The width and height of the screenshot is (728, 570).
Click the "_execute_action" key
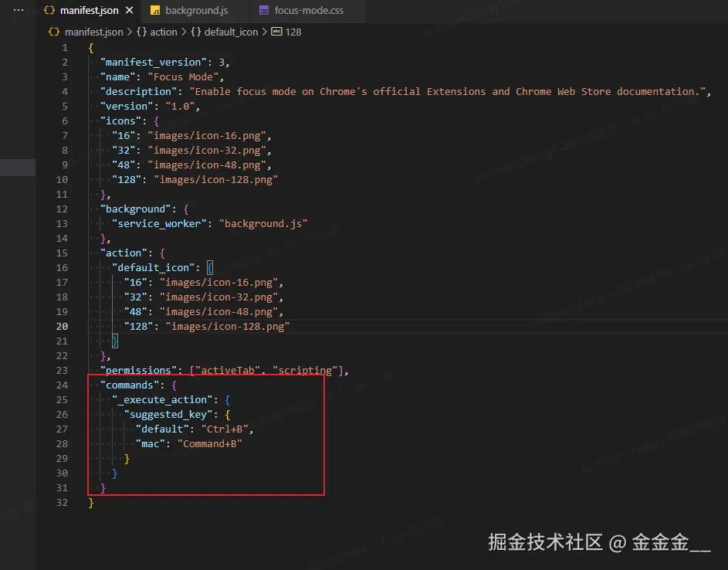click(162, 399)
